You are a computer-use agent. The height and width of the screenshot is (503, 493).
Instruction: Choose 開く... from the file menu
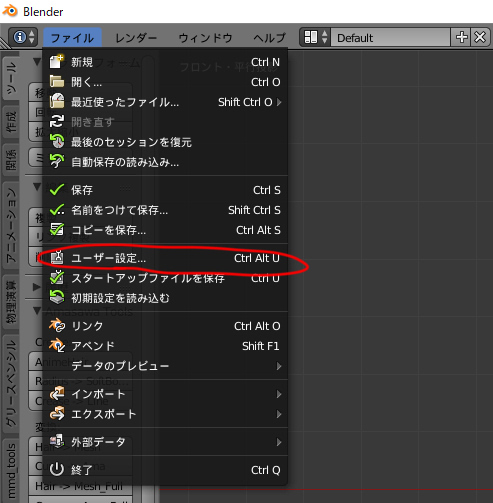[165, 82]
